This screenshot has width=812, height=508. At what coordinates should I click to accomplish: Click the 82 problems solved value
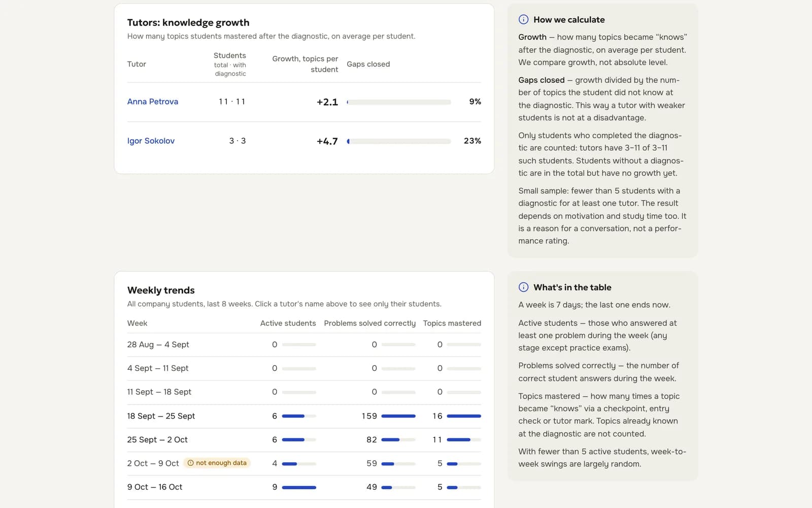372,440
